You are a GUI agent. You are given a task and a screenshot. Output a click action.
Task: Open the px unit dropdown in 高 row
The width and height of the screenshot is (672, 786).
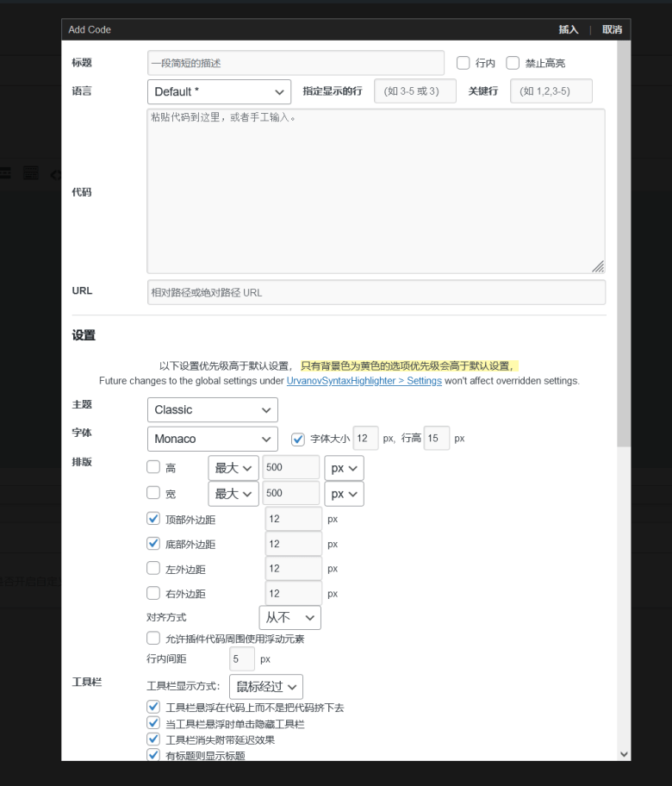[x=344, y=468]
